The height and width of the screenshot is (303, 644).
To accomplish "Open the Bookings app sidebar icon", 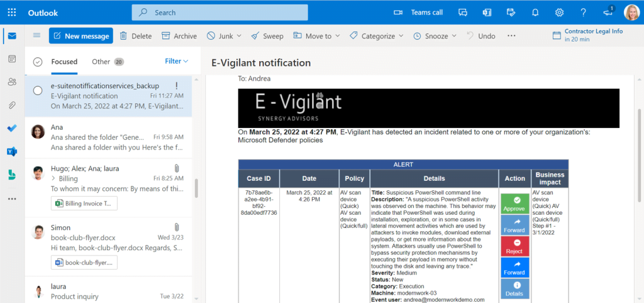I will coord(12,174).
